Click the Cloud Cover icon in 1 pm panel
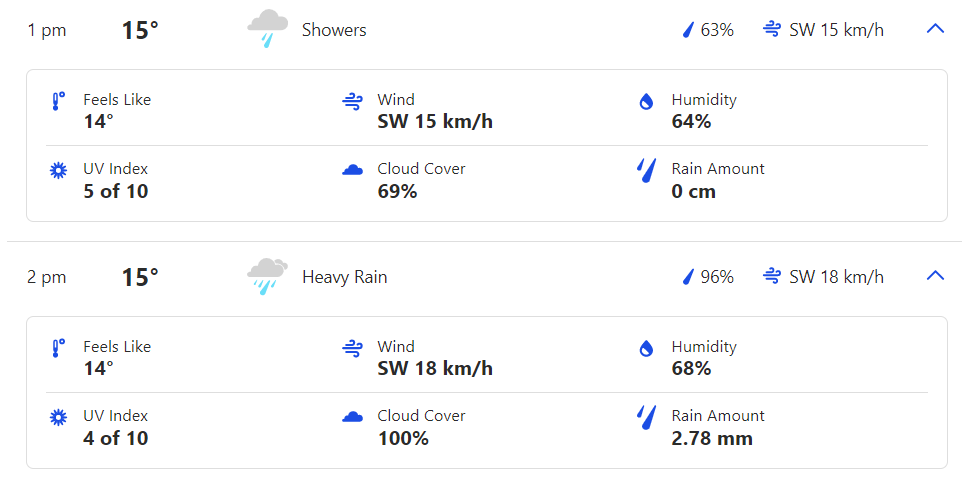 [352, 170]
